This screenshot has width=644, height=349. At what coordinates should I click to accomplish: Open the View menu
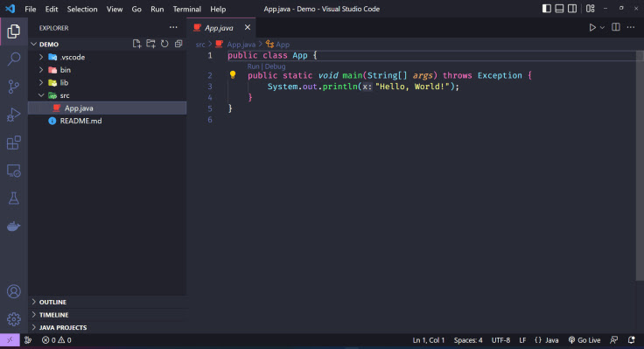tap(115, 9)
